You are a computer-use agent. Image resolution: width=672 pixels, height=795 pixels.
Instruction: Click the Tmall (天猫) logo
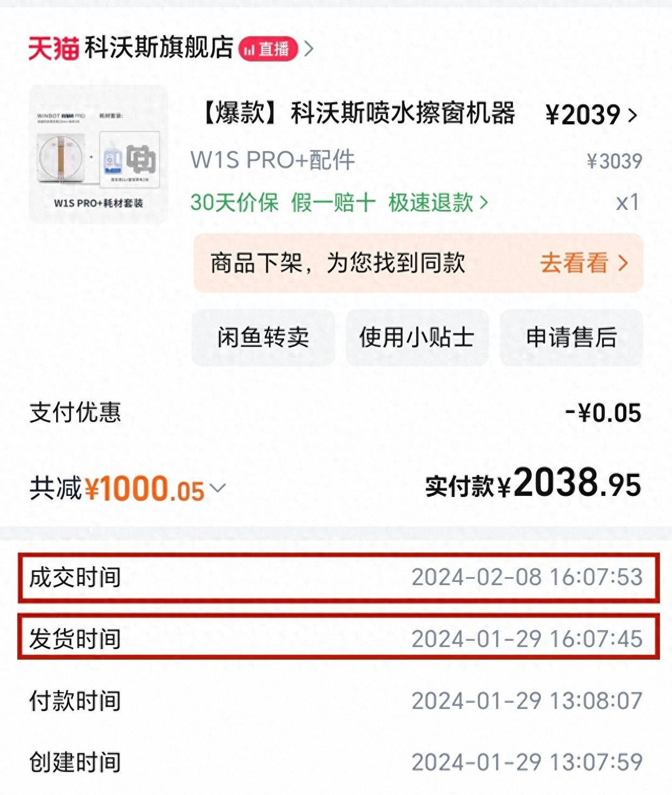(x=53, y=49)
